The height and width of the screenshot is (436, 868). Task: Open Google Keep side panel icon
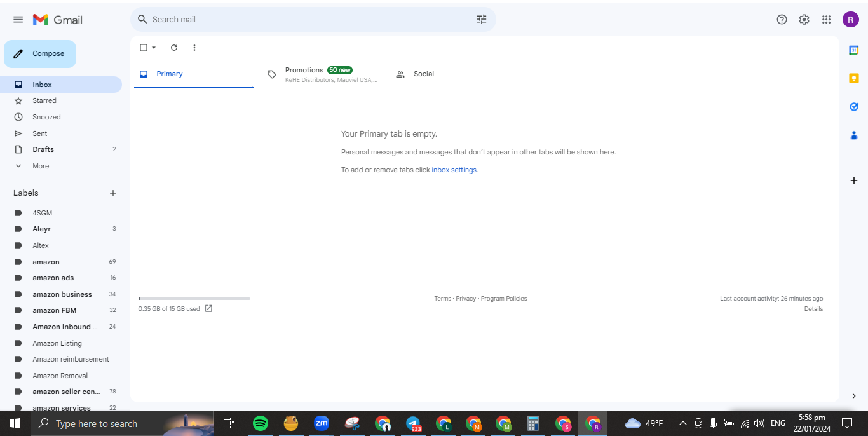coord(854,78)
